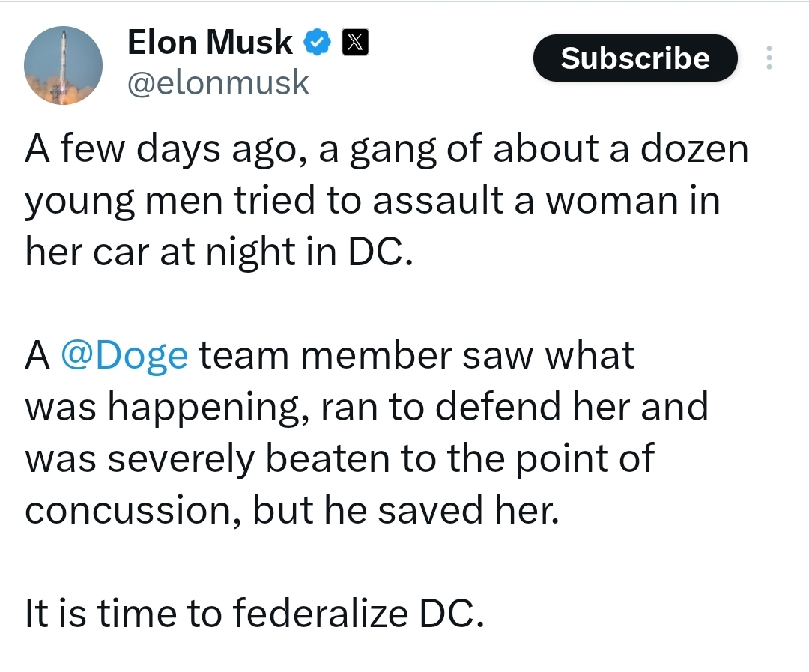This screenshot has height=672, width=809.
Task: Click the line "was severely beaten to the point"
Action: point(339,458)
